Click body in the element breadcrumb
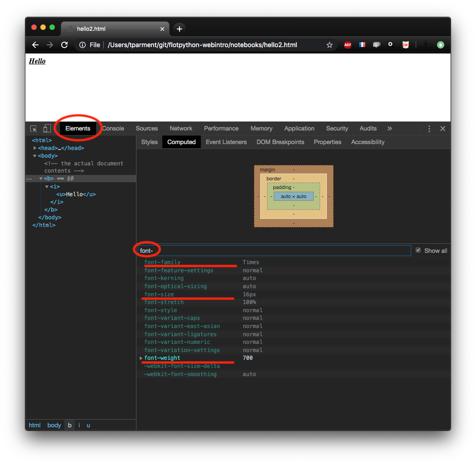The width and height of the screenshot is (476, 464). pyautogui.click(x=54, y=425)
